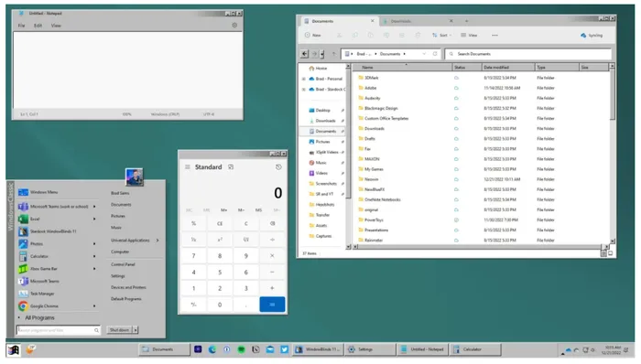
Task: Expand Brad - Personal tree node
Action: point(304,79)
